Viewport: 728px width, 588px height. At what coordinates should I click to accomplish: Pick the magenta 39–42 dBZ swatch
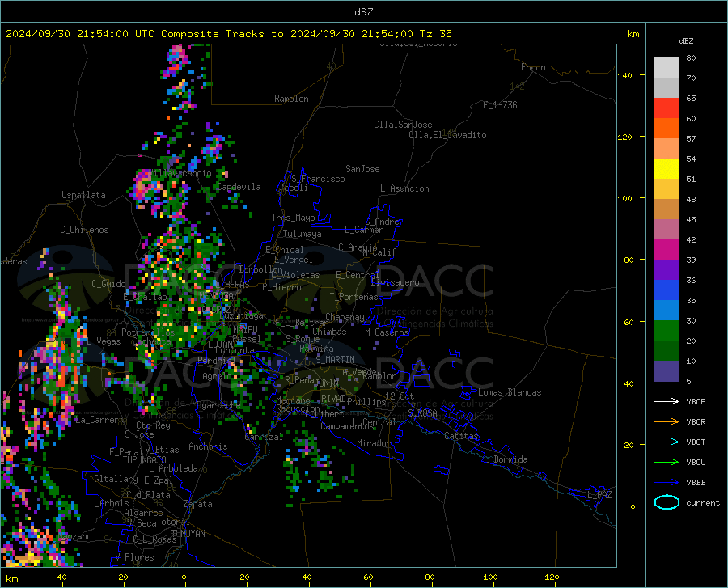(667, 250)
